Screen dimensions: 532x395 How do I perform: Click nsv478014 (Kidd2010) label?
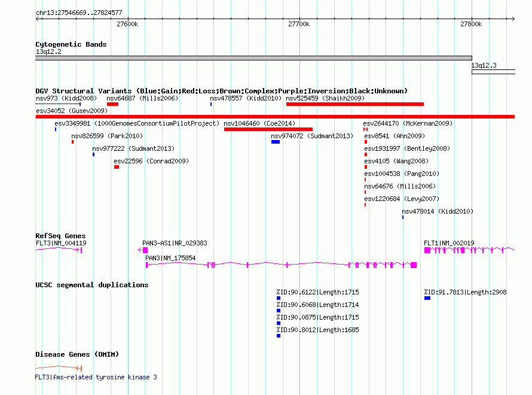point(438,211)
